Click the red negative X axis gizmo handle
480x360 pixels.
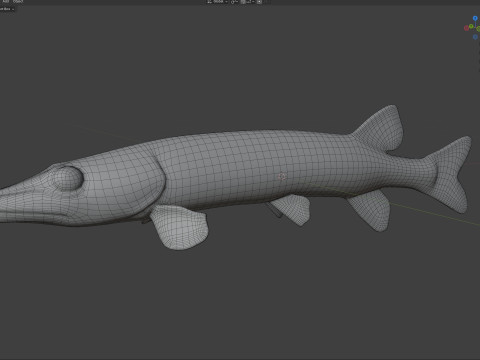point(466,29)
